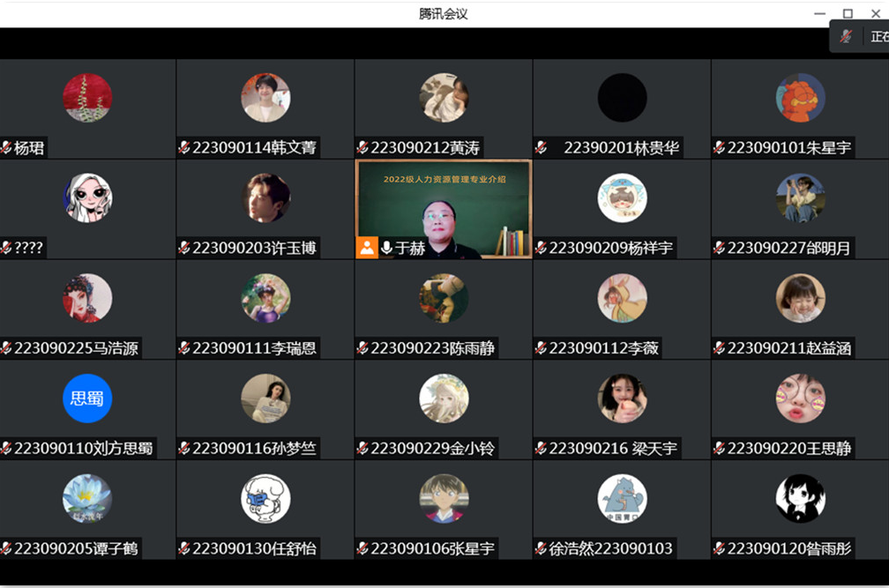The height and width of the screenshot is (588, 889).
Task: Click the active microphone icon next to 于赫
Action: point(386,248)
